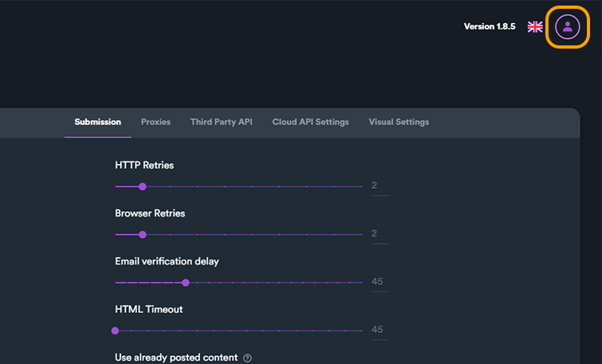Focus the Browser Retries value field
Image resolution: width=602 pixels, height=364 pixels.
click(x=379, y=234)
